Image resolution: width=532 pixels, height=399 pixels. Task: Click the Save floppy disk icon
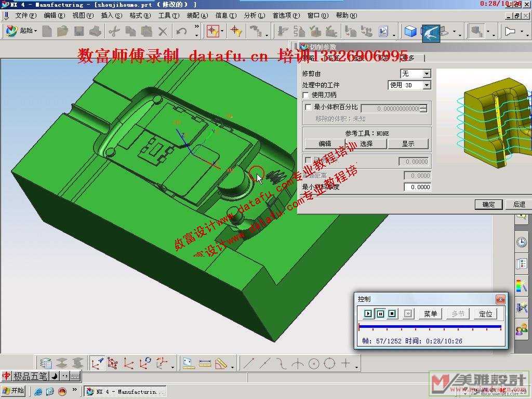(x=79, y=32)
